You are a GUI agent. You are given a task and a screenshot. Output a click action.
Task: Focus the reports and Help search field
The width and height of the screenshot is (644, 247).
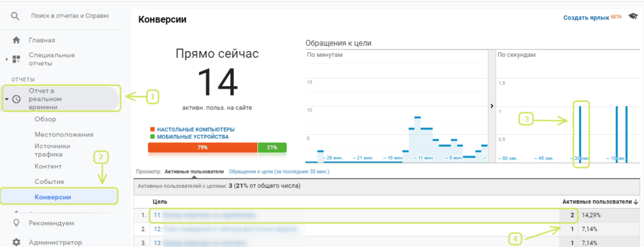point(70,16)
